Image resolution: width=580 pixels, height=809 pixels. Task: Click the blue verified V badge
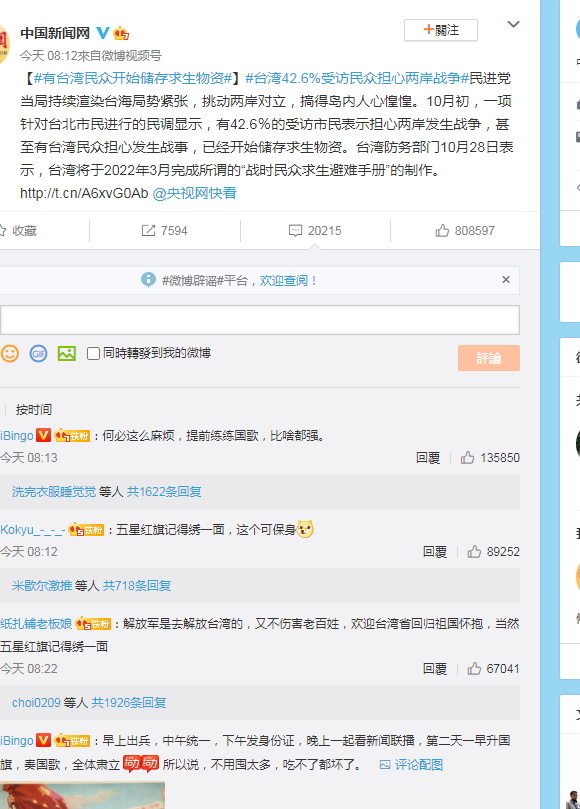(x=103, y=33)
